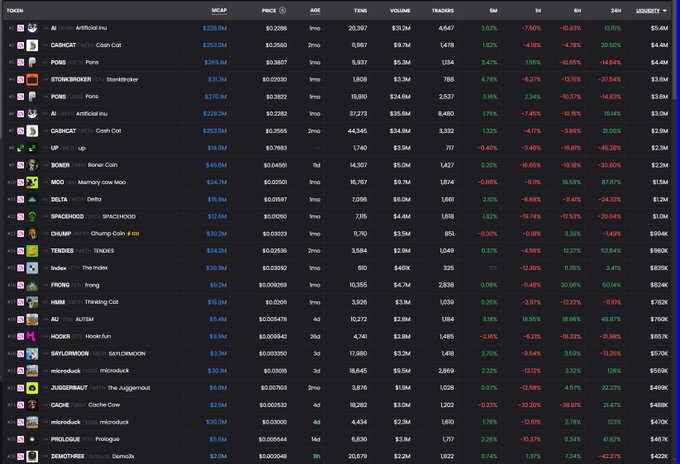Click microduck row priced $0.03000

338,422
